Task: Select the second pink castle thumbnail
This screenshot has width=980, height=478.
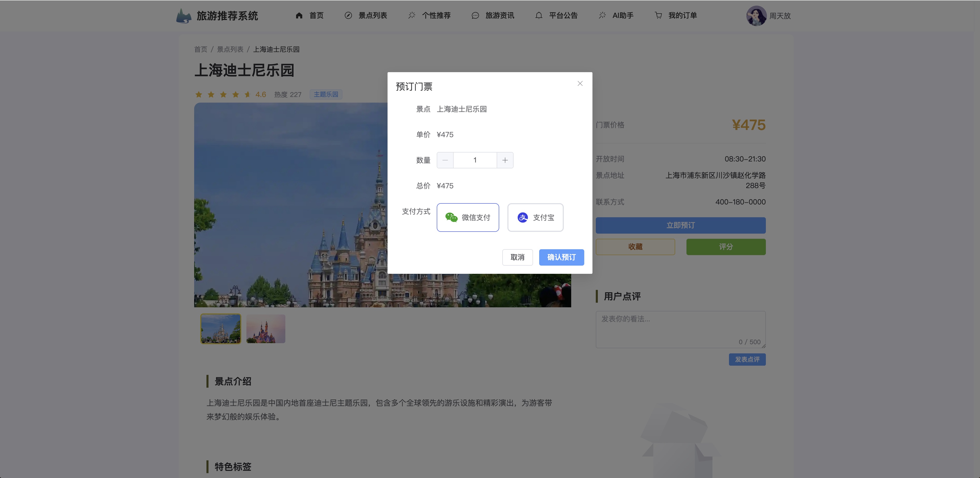Action: click(266, 329)
